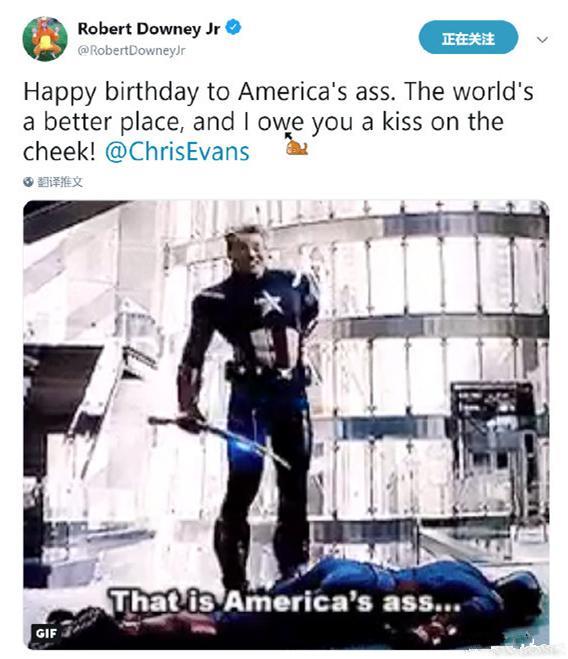Click 翻译推文 to translate the tweet
Screen dimensions: 568x659
60,182
